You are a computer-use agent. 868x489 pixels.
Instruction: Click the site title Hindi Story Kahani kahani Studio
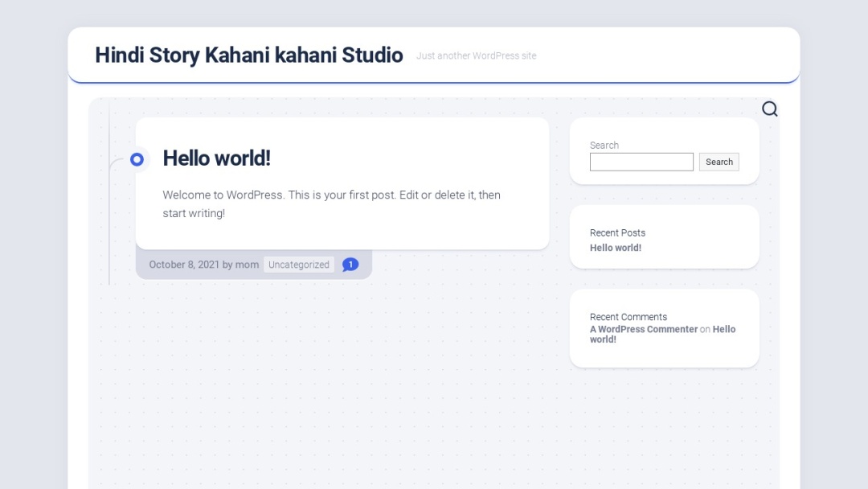[249, 55]
